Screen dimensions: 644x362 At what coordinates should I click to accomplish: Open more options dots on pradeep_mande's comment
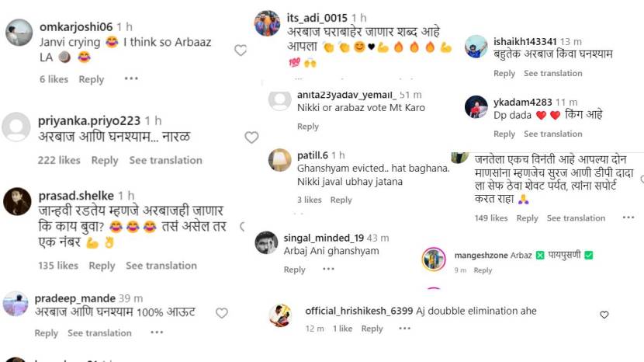tap(157, 332)
